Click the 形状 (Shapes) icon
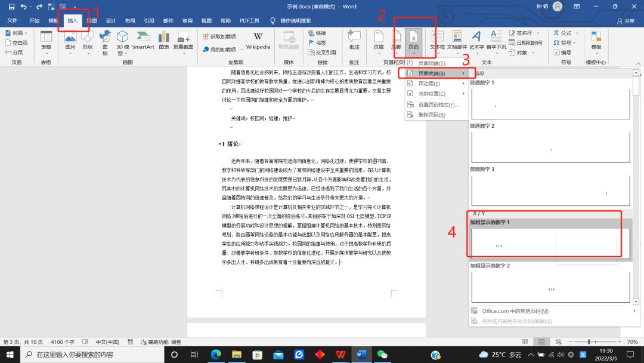This screenshot has height=363, width=644. click(86, 42)
